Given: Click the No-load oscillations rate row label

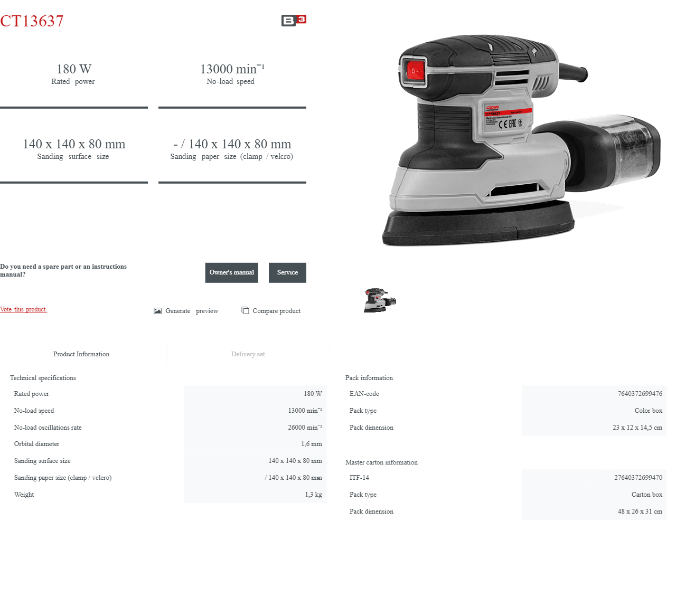Looking at the screenshot, I should click(x=48, y=428).
